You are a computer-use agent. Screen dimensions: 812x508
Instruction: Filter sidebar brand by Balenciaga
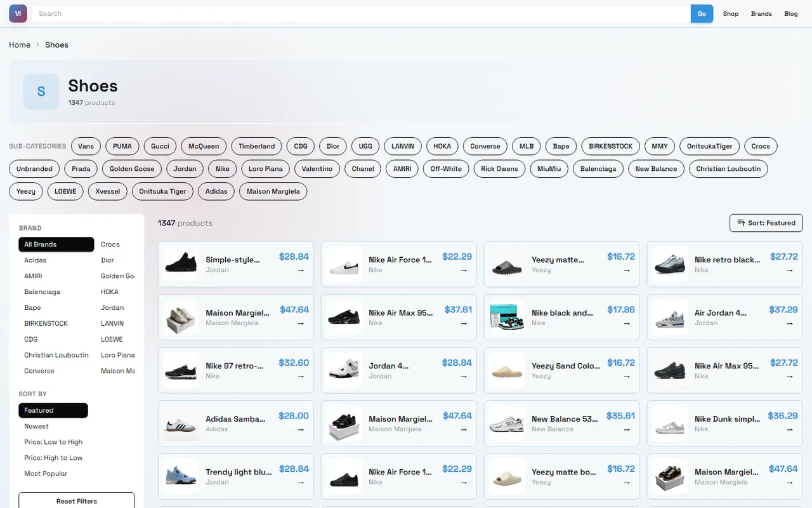click(56, 292)
